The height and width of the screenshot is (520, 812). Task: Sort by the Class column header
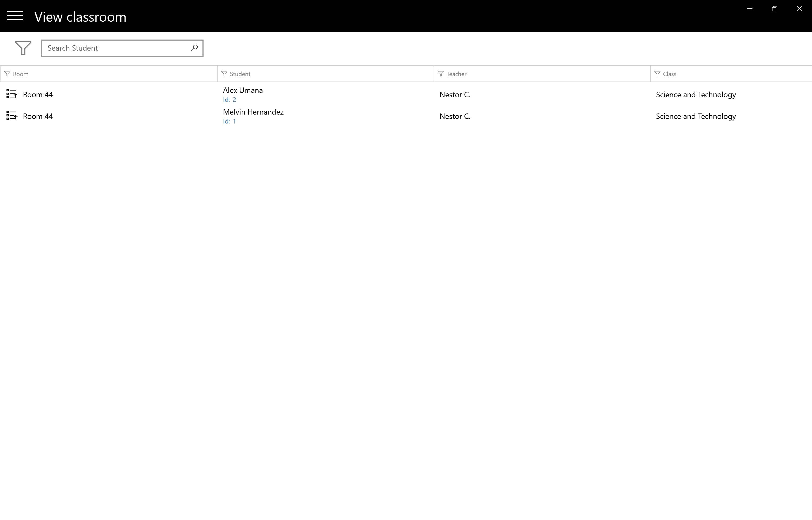click(x=670, y=74)
